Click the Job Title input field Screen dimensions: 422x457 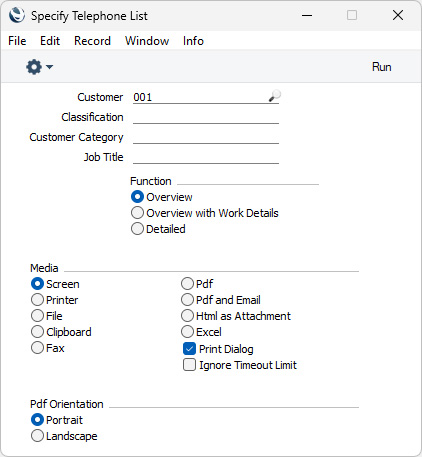[206, 157]
